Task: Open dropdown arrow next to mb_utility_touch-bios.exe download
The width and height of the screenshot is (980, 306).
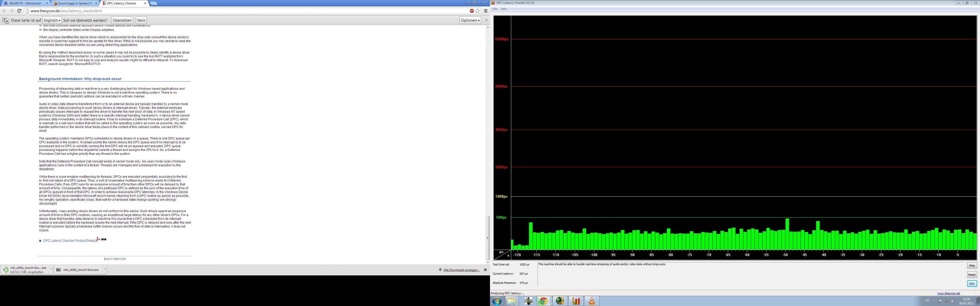Action: tap(104, 270)
